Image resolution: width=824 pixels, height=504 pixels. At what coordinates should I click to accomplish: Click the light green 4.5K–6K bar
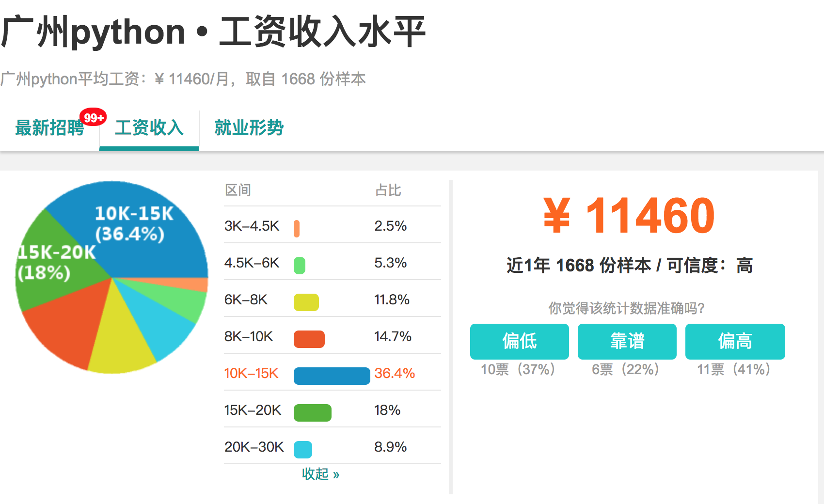pyautogui.click(x=300, y=265)
